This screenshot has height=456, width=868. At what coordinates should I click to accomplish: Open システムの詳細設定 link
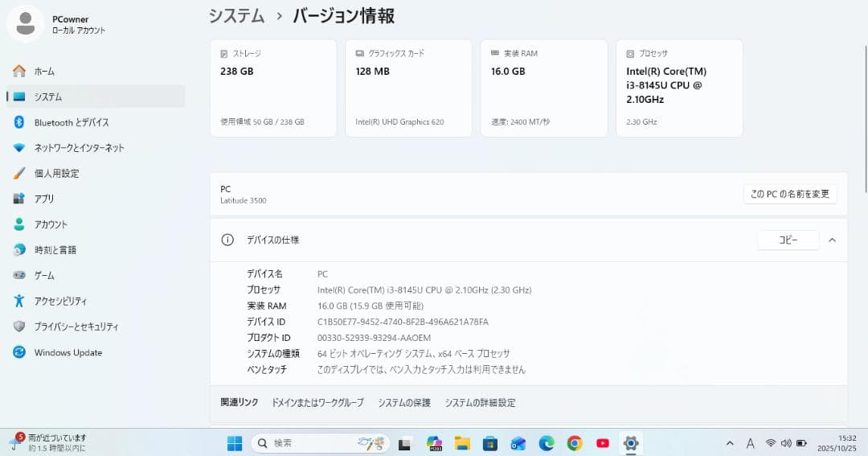tap(480, 403)
